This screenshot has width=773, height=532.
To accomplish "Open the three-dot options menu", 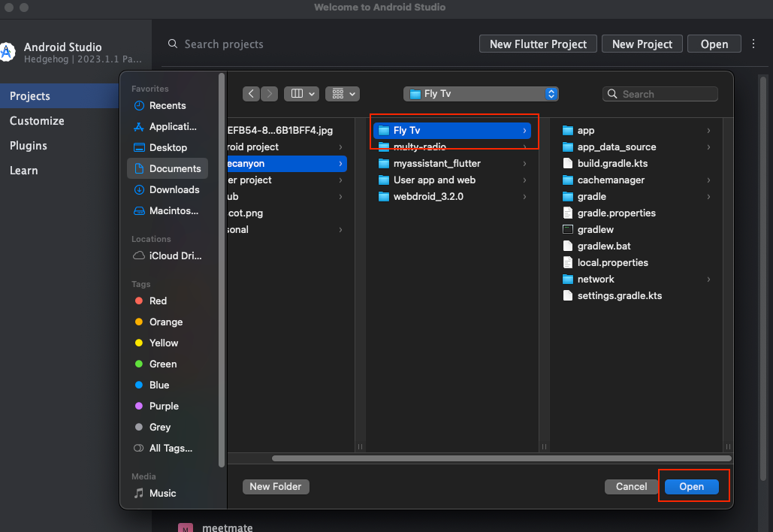I will click(754, 44).
